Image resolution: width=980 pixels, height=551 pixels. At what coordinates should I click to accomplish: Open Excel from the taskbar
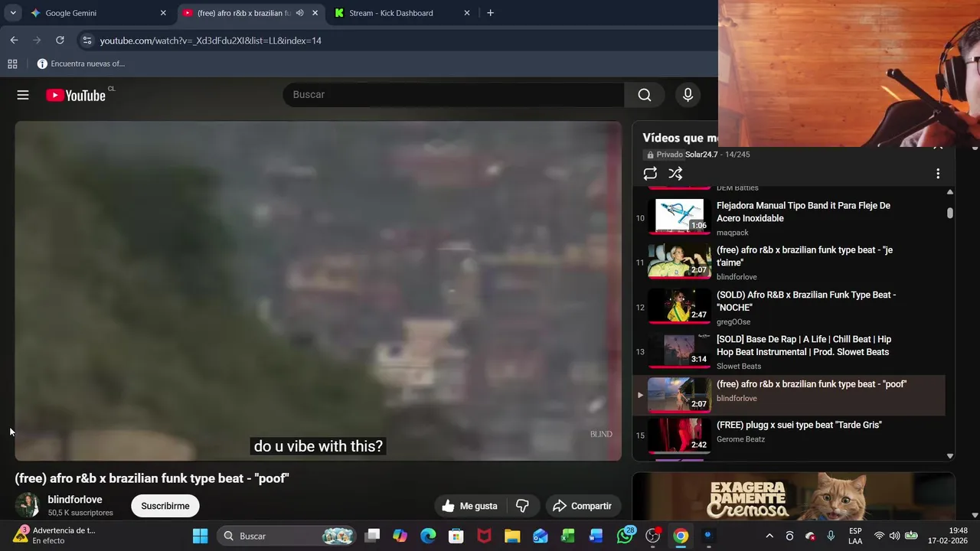point(568,536)
